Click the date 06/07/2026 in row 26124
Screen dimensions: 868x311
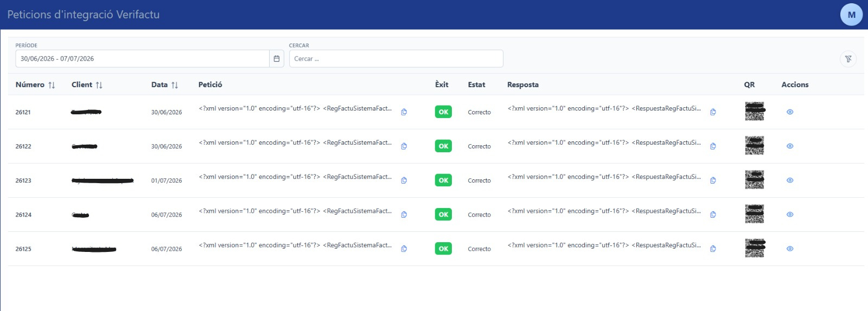point(167,215)
